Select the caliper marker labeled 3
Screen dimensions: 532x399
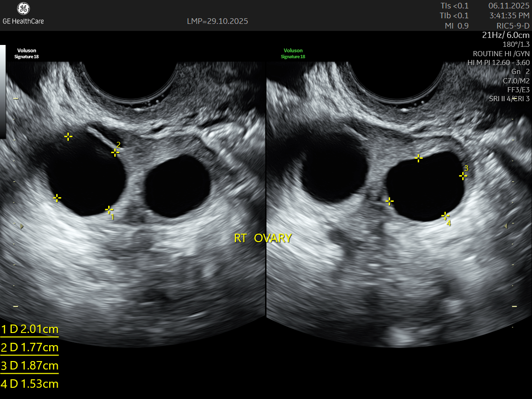tap(463, 176)
